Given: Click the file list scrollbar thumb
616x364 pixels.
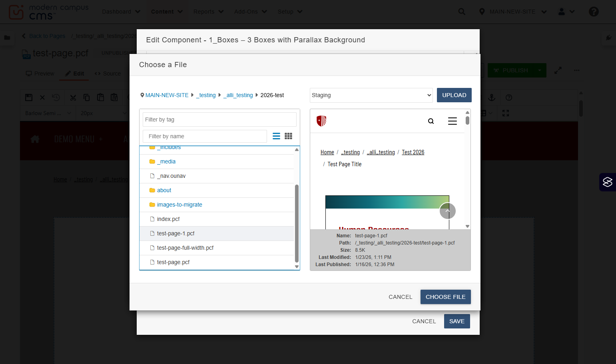Looking at the screenshot, I should click(x=297, y=223).
